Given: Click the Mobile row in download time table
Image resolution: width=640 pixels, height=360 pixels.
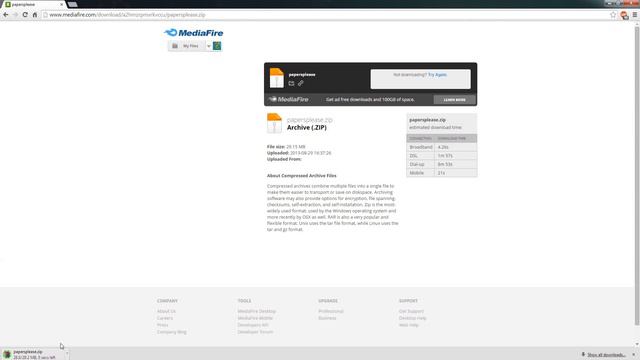Looking at the screenshot, I should click(x=442, y=173).
